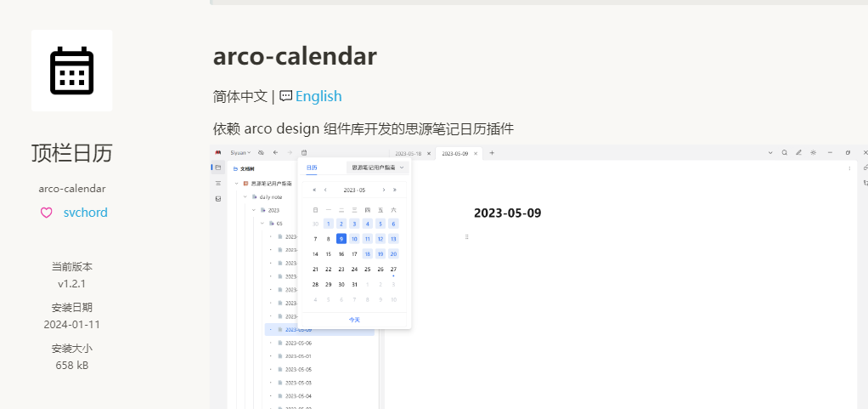
Task: Open the document more options dots
Action: 849,168
